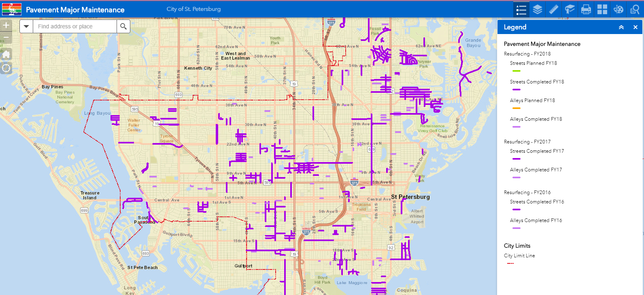
Task: Open the Layer List widget
Action: point(538,9)
